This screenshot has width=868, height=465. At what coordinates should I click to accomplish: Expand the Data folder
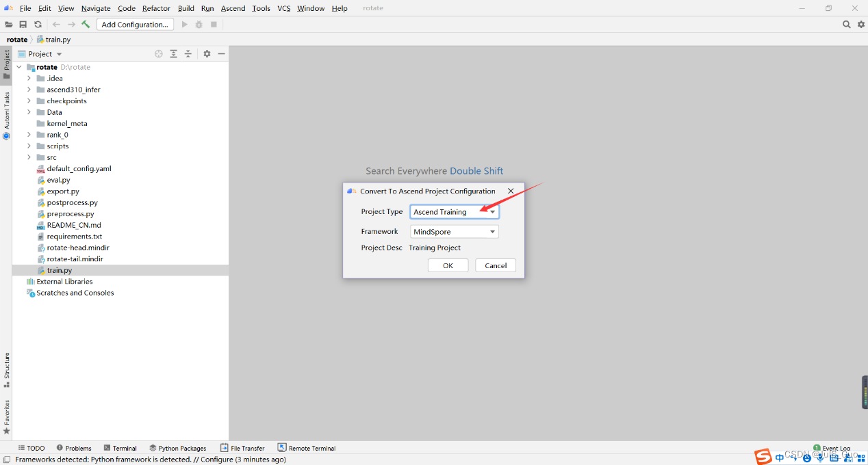(29, 112)
